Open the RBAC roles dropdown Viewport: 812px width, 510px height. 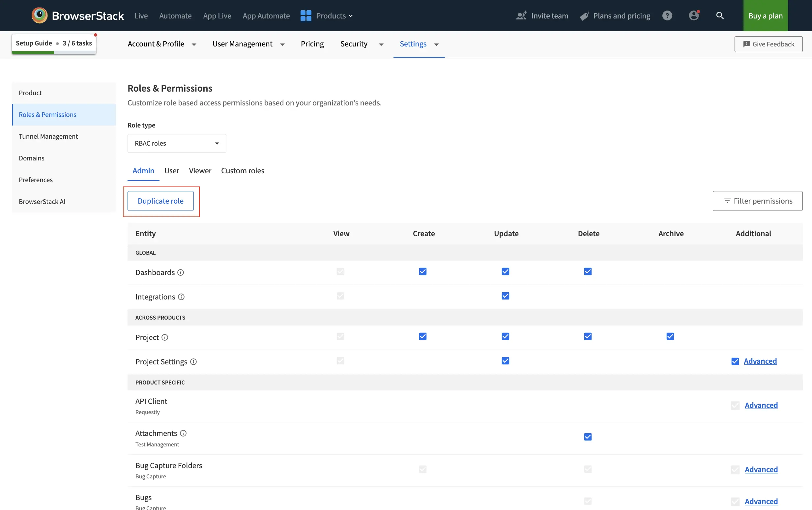point(176,143)
